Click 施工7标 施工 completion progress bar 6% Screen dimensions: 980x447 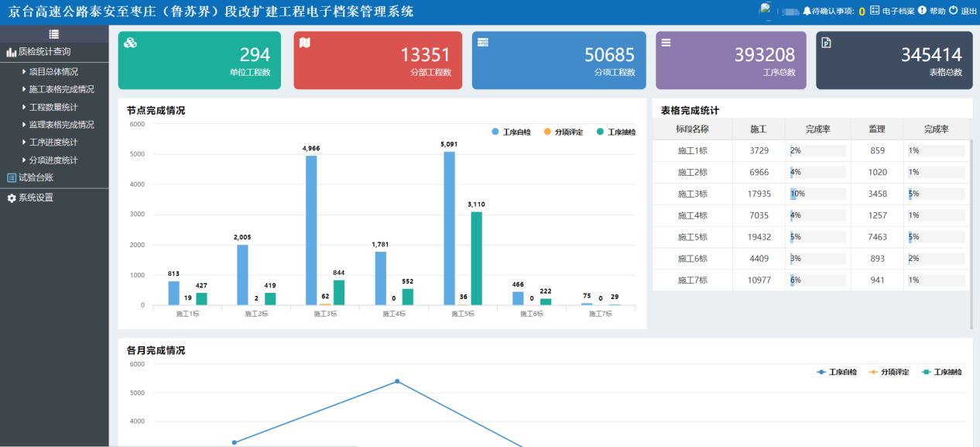pos(817,280)
